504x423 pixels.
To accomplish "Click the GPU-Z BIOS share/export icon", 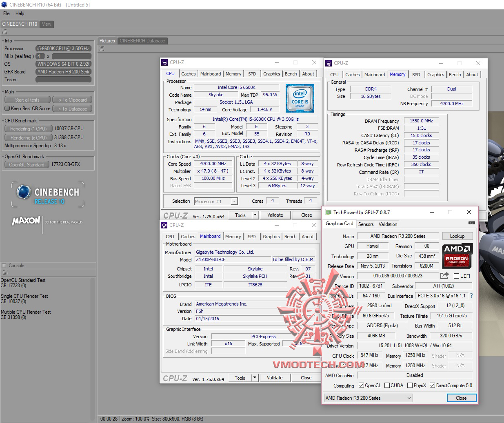I will point(444,276).
